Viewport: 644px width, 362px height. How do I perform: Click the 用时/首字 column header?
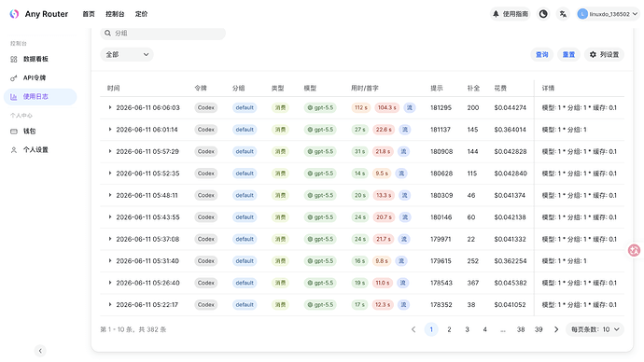(x=365, y=89)
